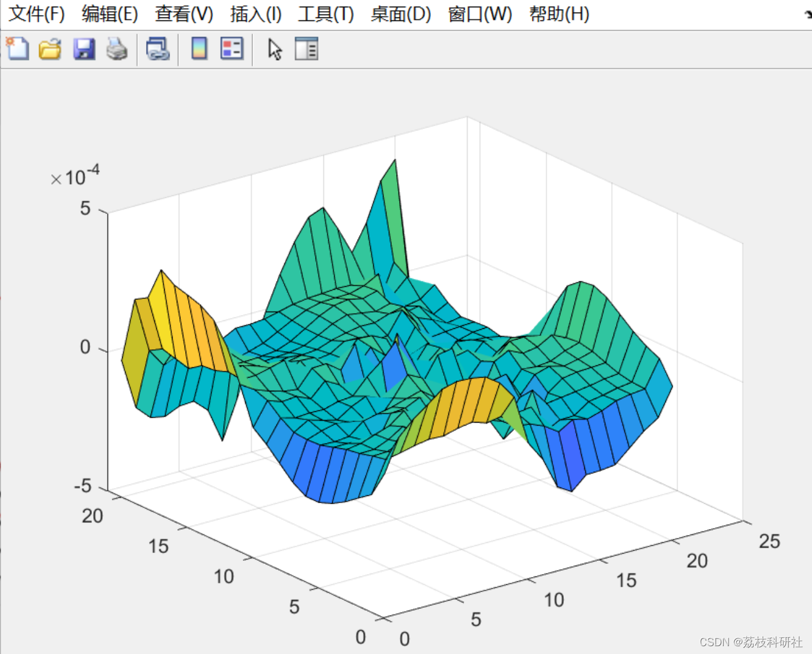This screenshot has width=812, height=654.
Task: Insert a colorbar from the toolbar
Action: tap(200, 49)
